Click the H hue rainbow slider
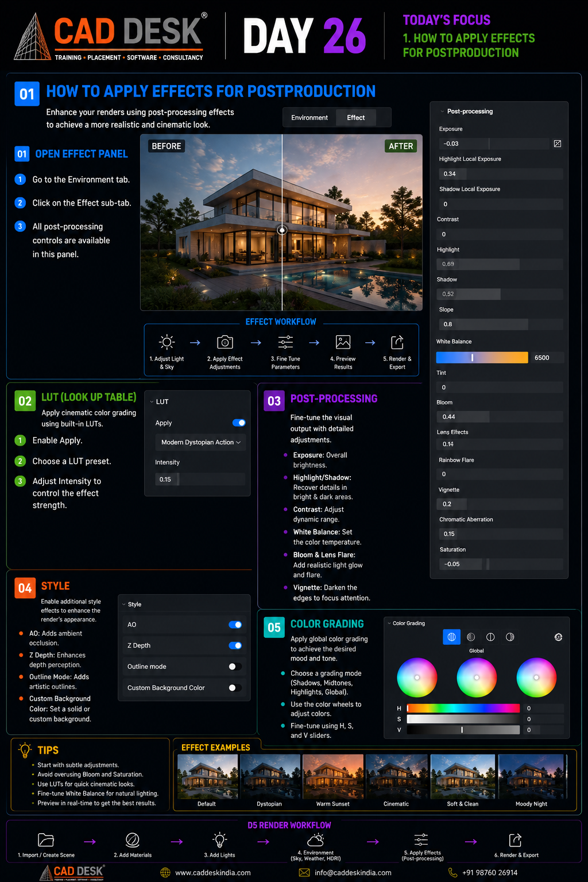This screenshot has height=882, width=588. (x=463, y=708)
